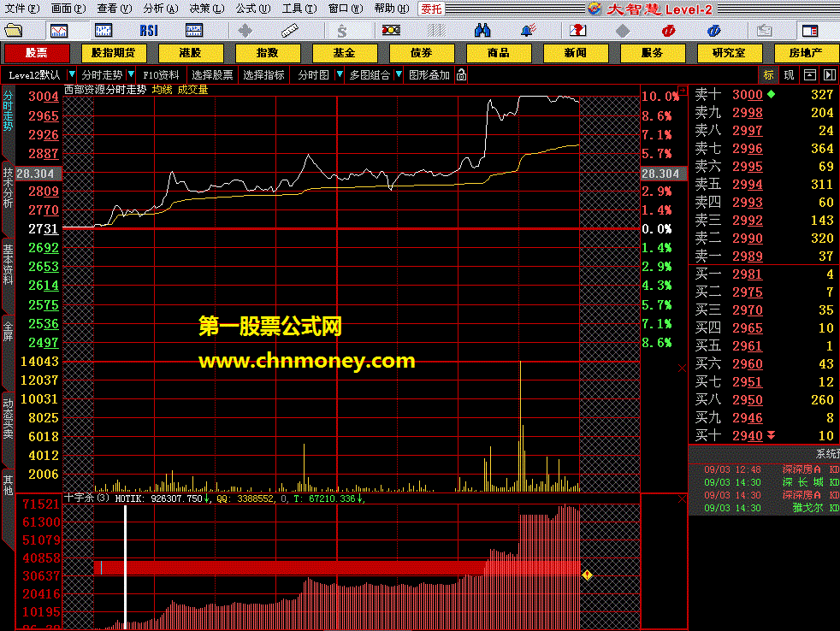The width and height of the screenshot is (840, 631).
Task: Click the blue round info icon
Action: [713, 31]
